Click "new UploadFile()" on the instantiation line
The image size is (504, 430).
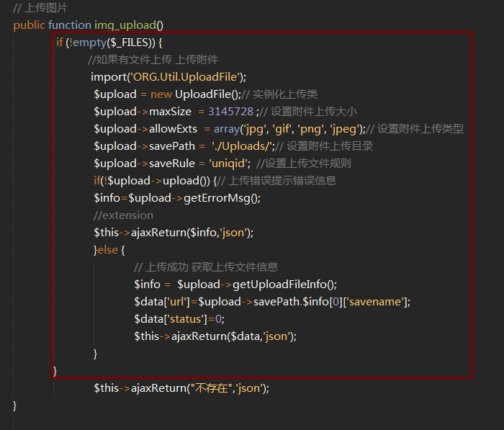point(195,94)
